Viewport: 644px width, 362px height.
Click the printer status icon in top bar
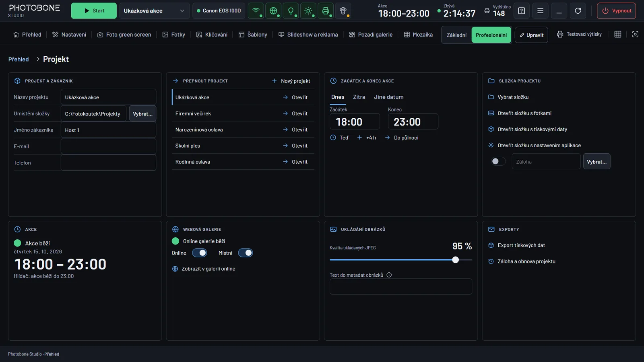click(x=326, y=11)
